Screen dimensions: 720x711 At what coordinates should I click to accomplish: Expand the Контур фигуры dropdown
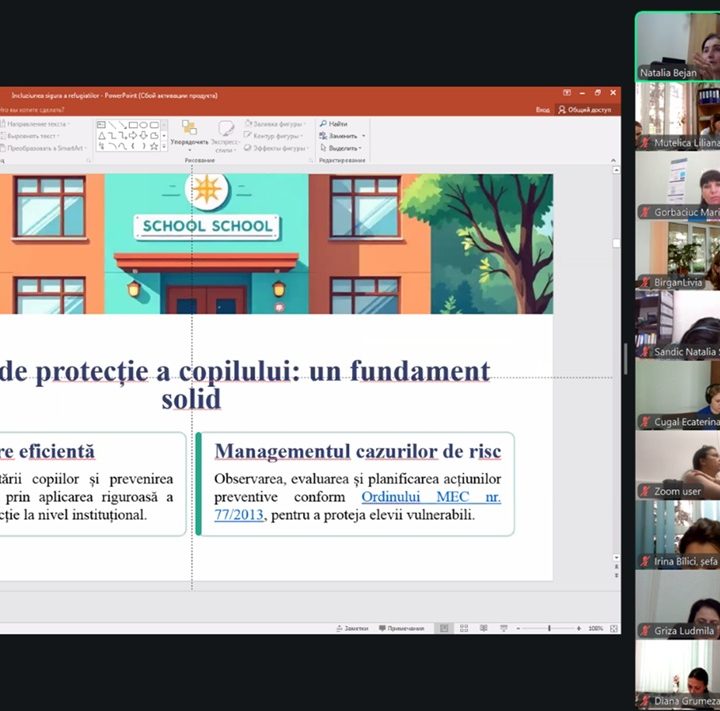click(x=273, y=135)
